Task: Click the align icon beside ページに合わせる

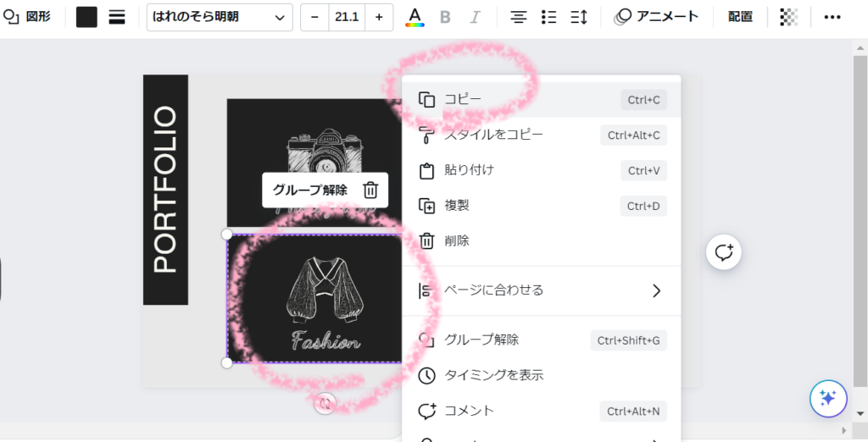Action: (426, 290)
